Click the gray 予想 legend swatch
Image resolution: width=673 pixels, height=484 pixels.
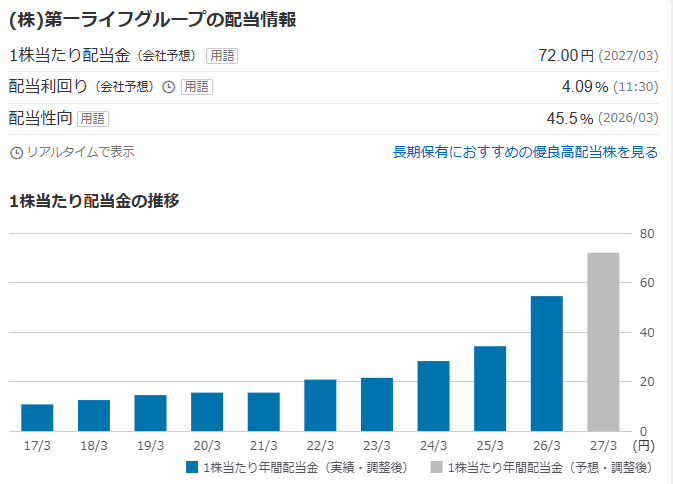coord(436,467)
